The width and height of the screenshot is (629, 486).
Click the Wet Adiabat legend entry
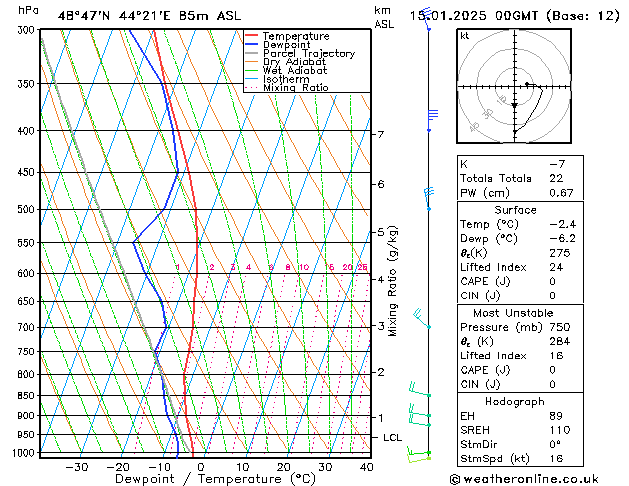pos(295,70)
